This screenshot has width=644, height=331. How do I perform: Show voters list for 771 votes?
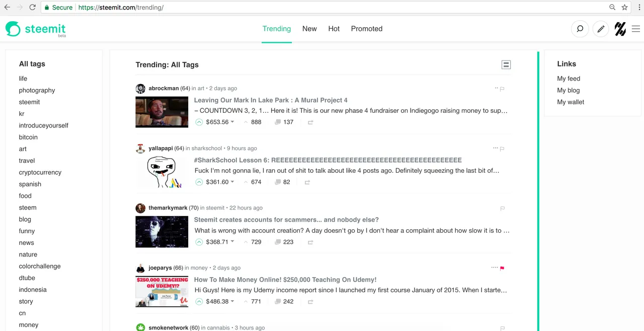pyautogui.click(x=256, y=301)
